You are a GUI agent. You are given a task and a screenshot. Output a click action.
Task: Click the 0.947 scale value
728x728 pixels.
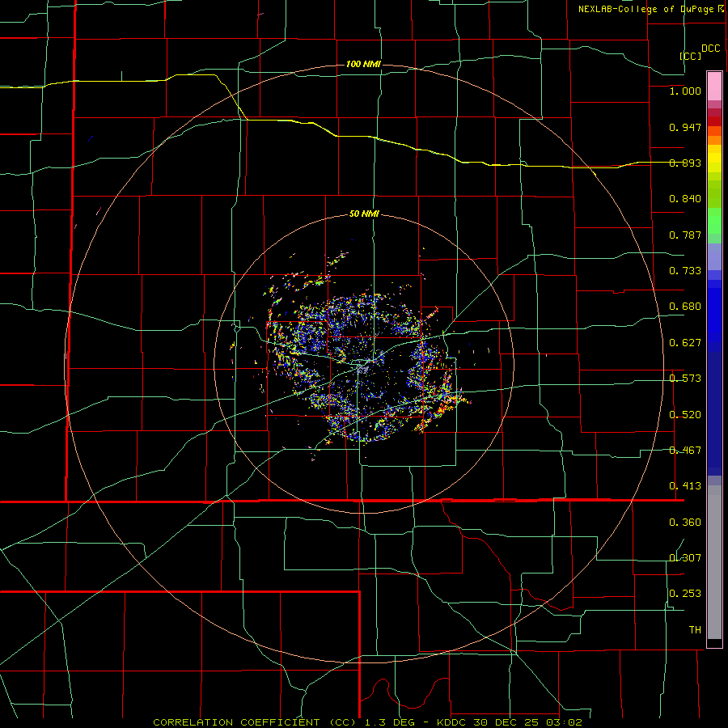click(x=685, y=127)
